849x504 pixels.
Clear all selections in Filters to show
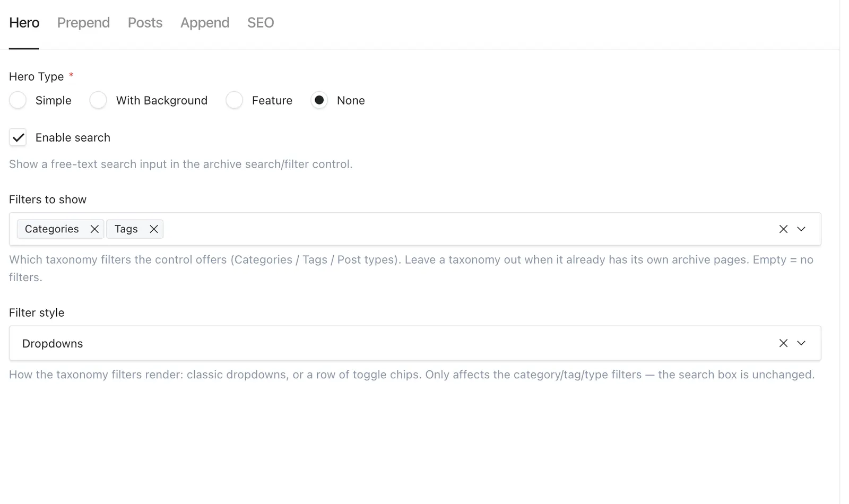tap(783, 229)
